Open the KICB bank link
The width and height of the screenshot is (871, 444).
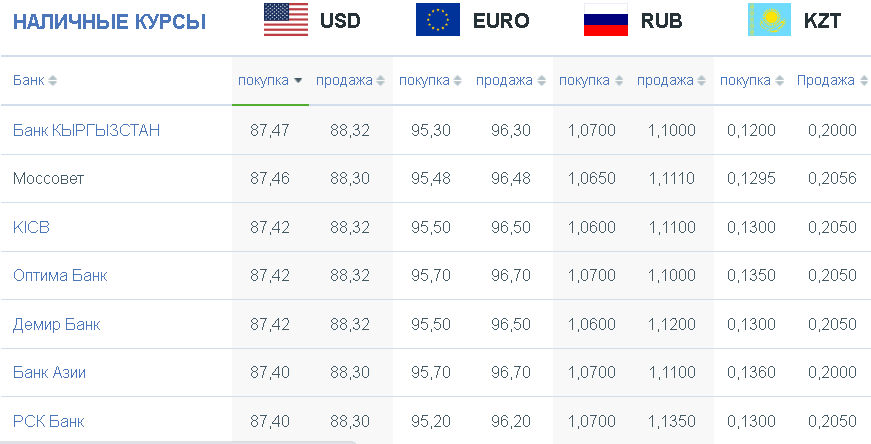31,227
